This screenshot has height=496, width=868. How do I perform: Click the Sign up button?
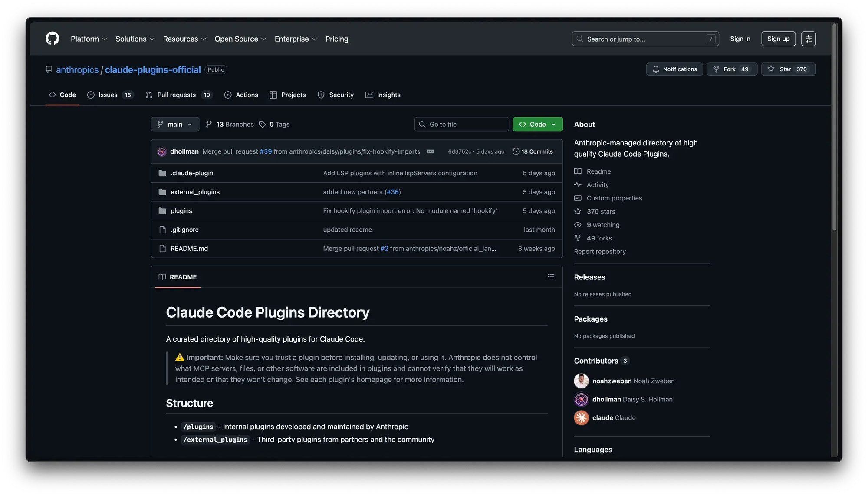[778, 39]
